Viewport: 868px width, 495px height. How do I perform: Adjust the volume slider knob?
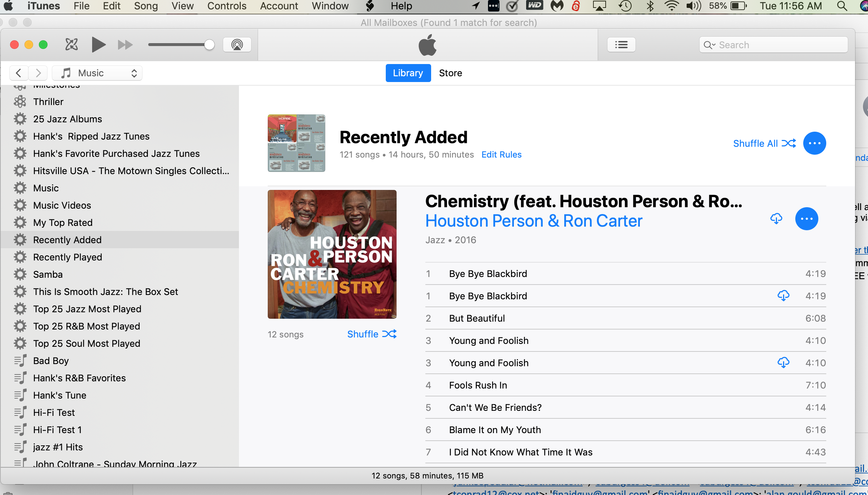coord(209,45)
